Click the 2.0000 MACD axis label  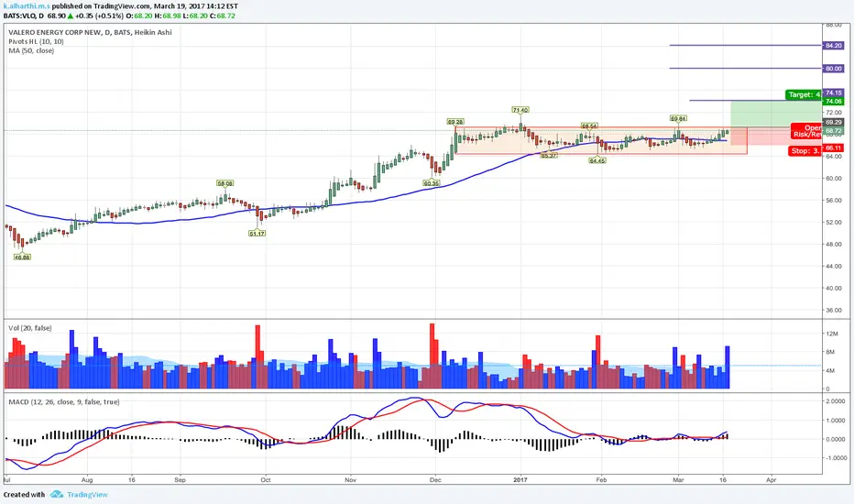tap(836, 401)
